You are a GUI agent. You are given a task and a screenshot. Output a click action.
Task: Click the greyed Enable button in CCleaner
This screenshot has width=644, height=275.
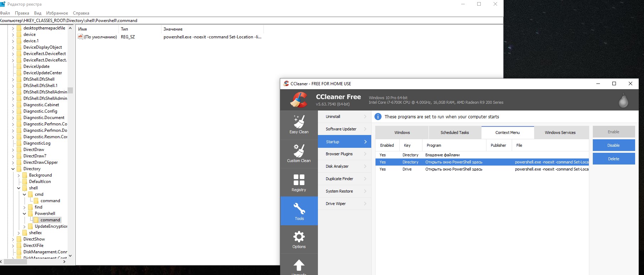(613, 132)
